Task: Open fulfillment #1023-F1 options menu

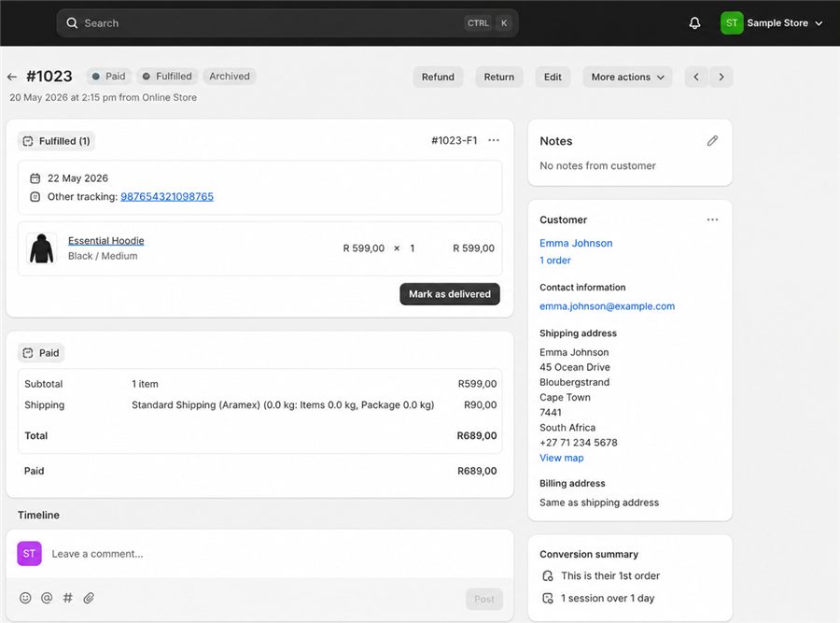Action: [x=494, y=140]
